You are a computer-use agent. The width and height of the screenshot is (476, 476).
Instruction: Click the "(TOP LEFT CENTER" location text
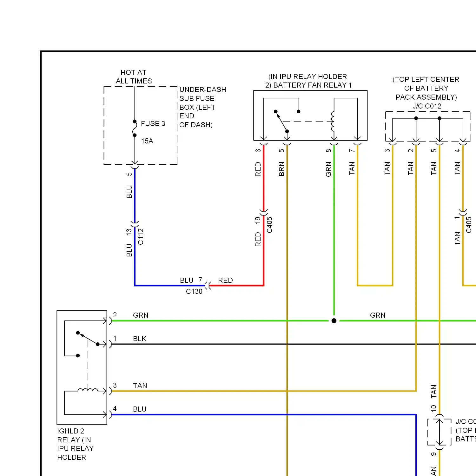pos(426,79)
